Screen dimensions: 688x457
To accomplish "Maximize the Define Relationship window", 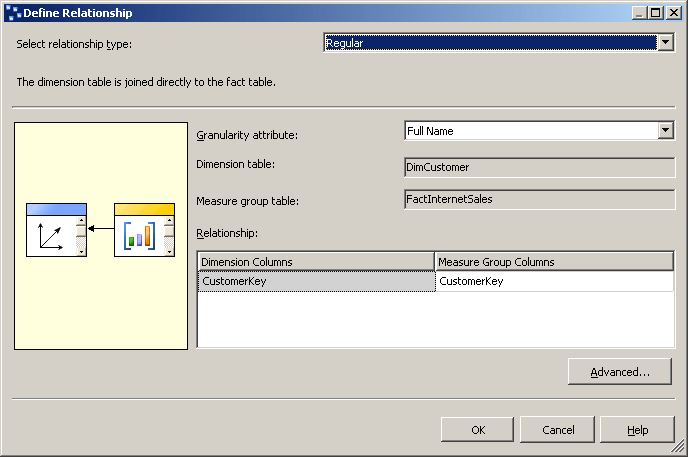I will 657,13.
